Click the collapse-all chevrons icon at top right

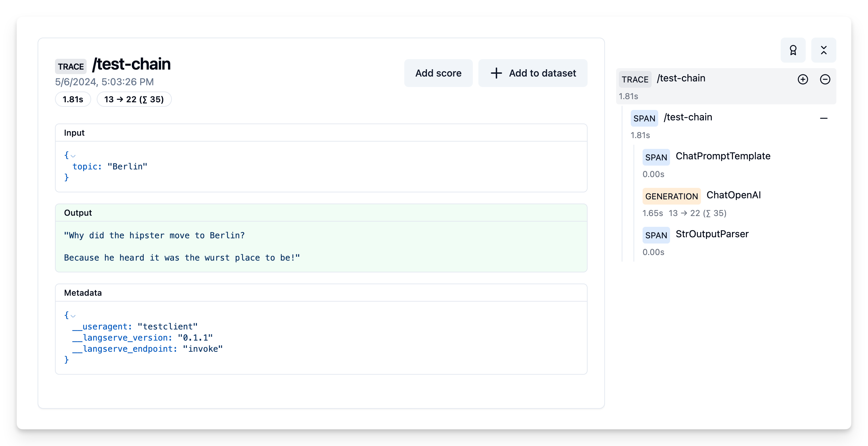823,50
